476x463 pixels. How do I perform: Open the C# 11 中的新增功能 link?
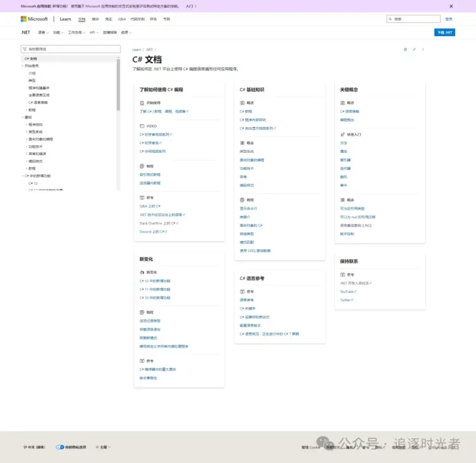tap(155, 289)
